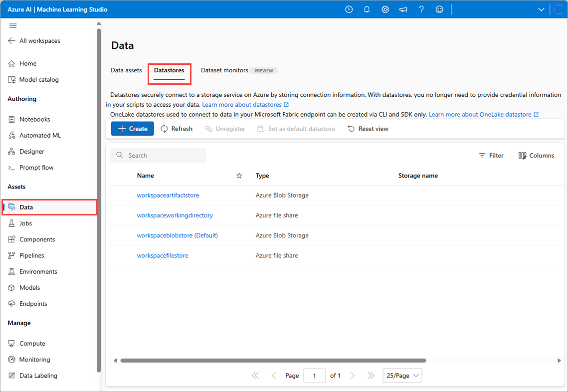
Task: Open Monitoring under Manage
Action: coord(29,360)
